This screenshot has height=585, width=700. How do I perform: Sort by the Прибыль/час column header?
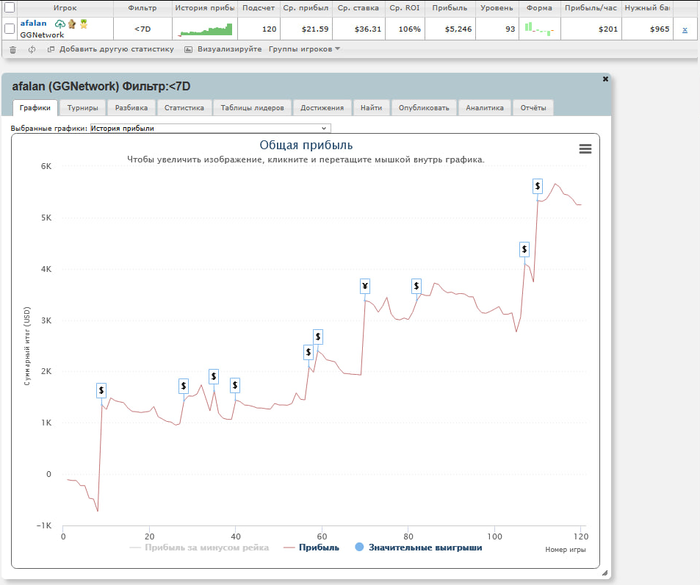pyautogui.click(x=591, y=8)
